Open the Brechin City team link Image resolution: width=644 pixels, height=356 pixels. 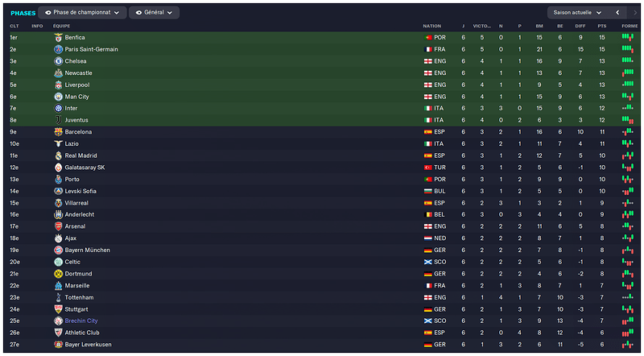tap(81, 321)
